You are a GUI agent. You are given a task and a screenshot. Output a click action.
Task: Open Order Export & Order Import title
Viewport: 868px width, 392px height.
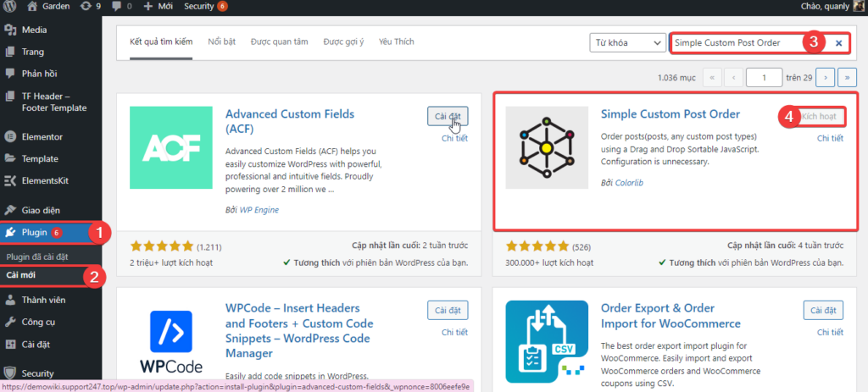pyautogui.click(x=671, y=316)
